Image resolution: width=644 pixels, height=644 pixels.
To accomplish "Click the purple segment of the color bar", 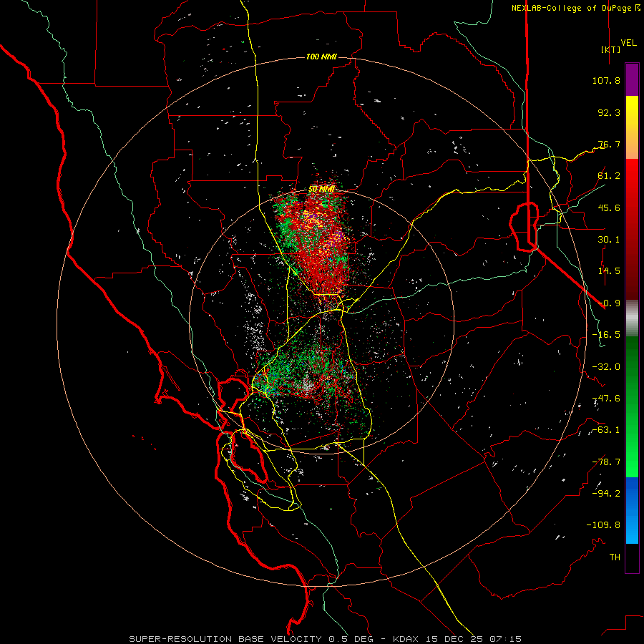I will pos(632,79).
